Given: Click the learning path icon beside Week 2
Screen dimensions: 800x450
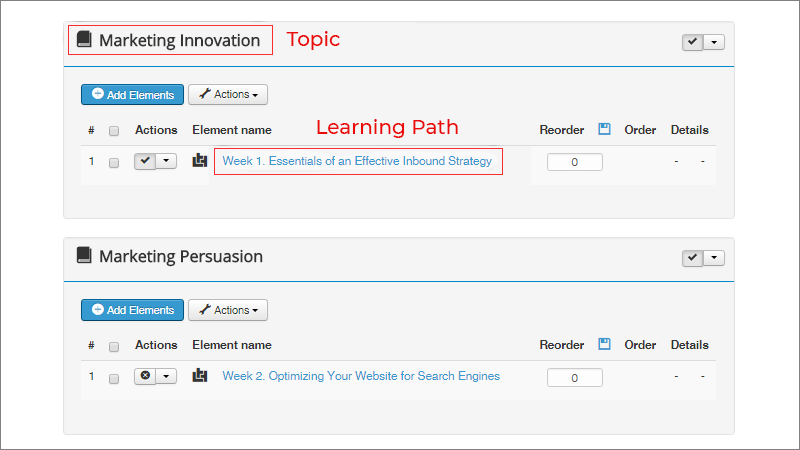Looking at the screenshot, I should coord(199,376).
